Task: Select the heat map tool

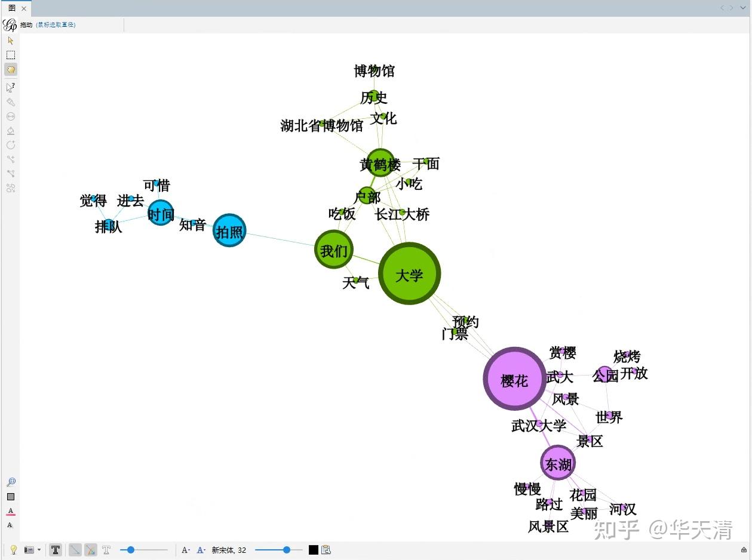Action: pos(10,188)
